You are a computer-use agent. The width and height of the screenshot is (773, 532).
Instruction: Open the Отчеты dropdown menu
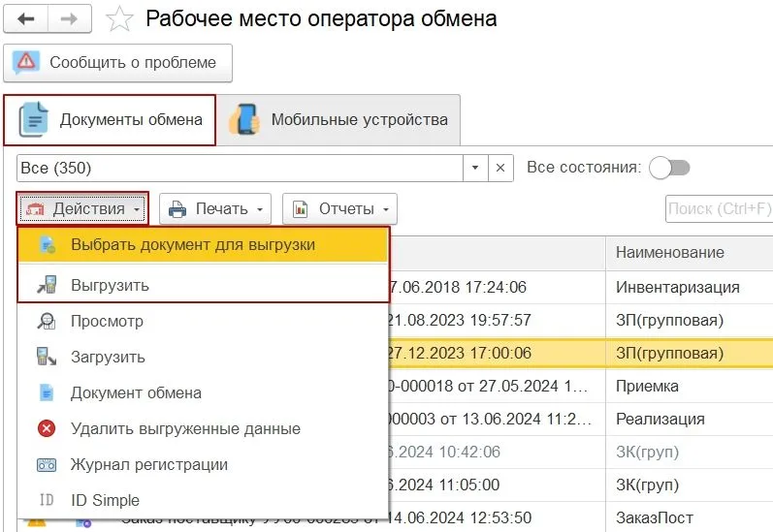(339, 208)
